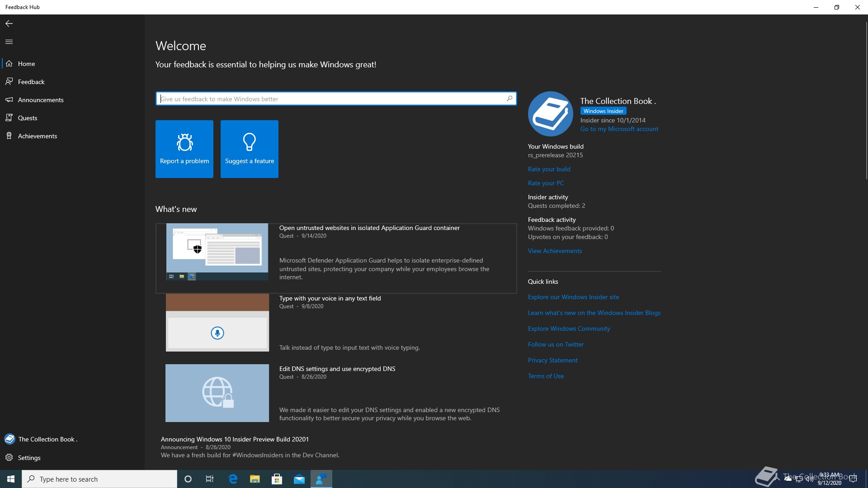Viewport: 868px width, 488px height.
Task: Open the Insider Preview Build 20201 announcement
Action: (235, 439)
